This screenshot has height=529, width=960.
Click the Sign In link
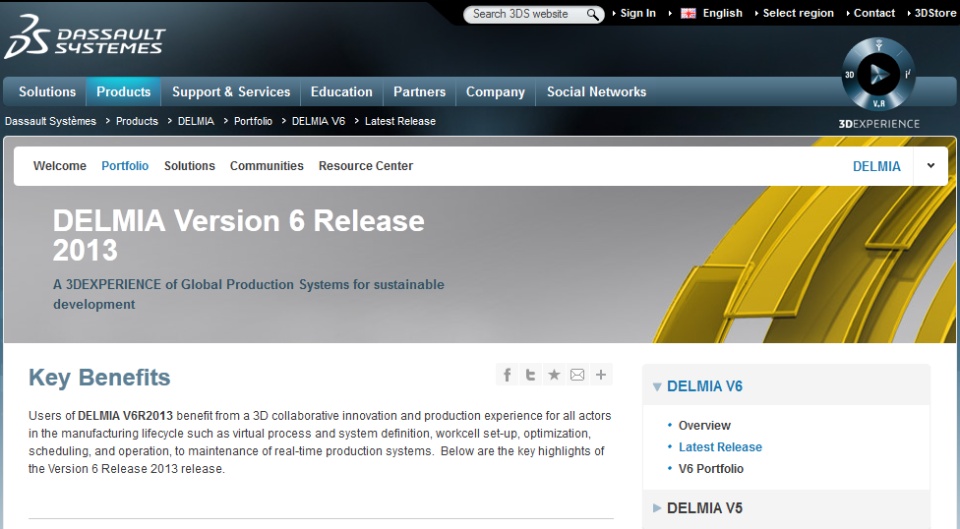[637, 13]
